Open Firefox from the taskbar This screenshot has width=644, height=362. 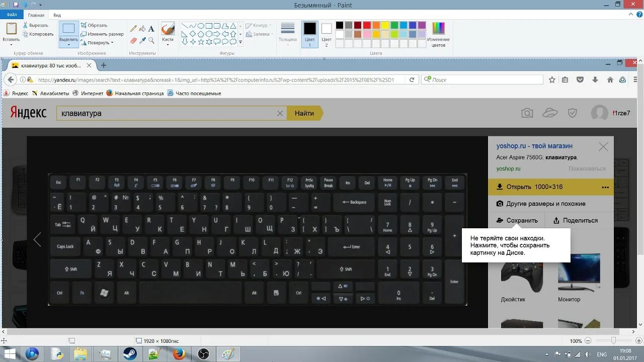(x=179, y=354)
